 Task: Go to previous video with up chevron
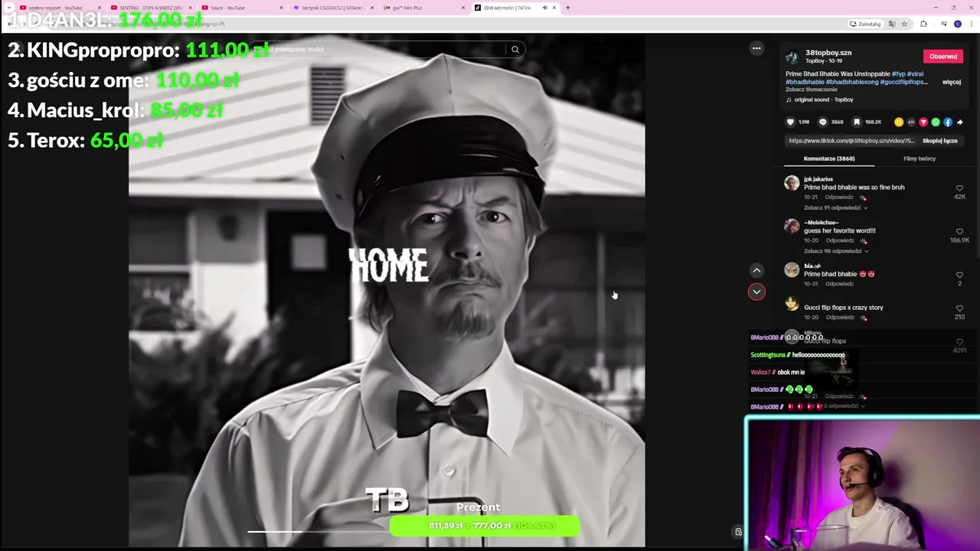[756, 270]
